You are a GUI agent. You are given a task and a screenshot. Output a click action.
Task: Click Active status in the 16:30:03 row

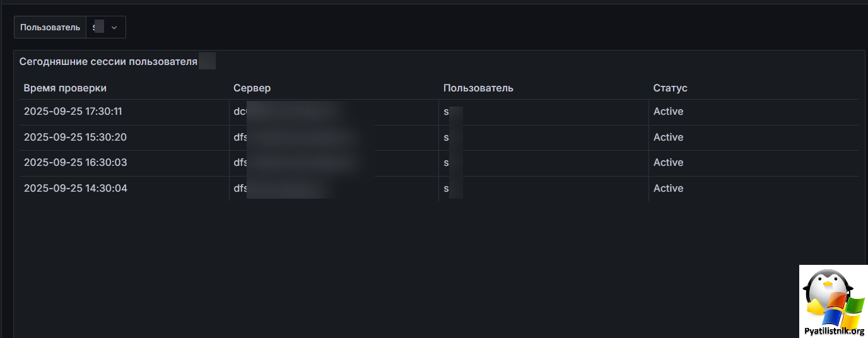(668, 163)
